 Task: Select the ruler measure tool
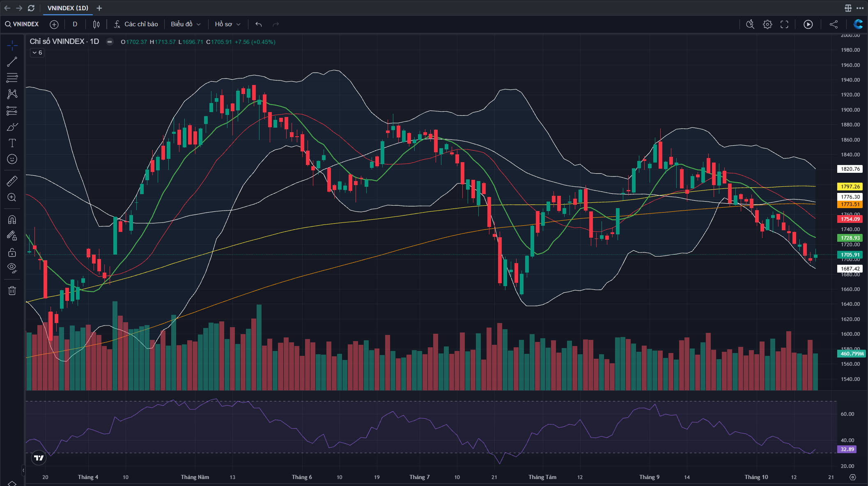click(12, 181)
